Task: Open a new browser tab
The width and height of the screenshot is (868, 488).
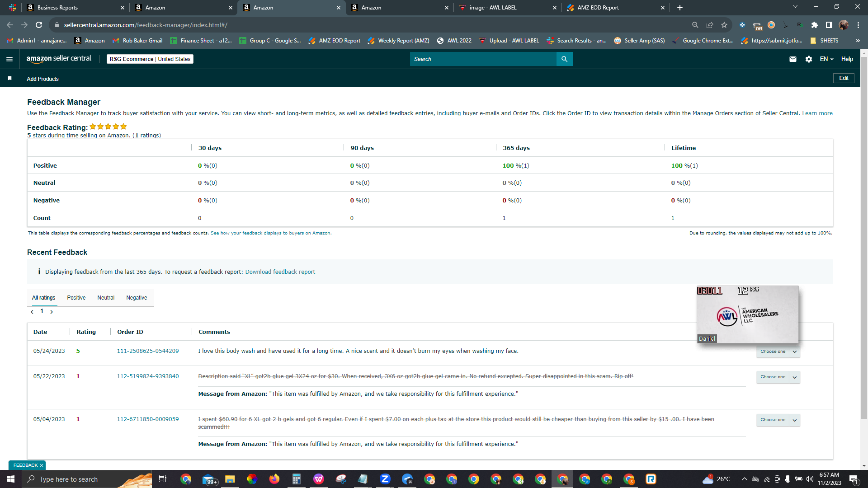Action: pos(680,8)
